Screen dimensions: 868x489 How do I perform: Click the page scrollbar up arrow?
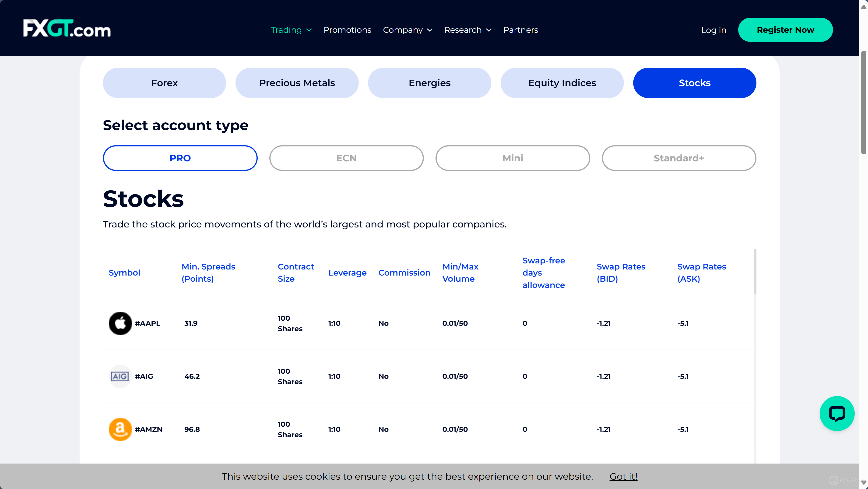(864, 7)
